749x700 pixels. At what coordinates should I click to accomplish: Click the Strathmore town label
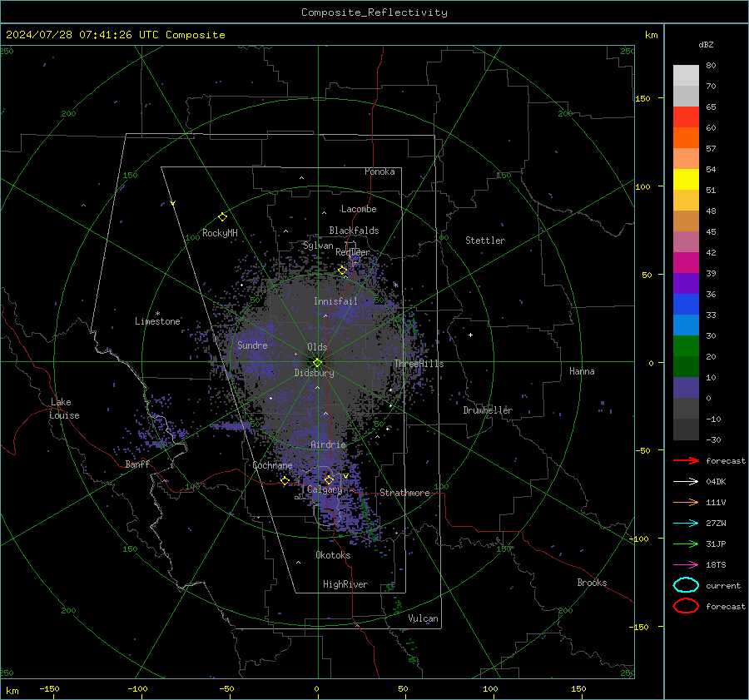pos(404,493)
